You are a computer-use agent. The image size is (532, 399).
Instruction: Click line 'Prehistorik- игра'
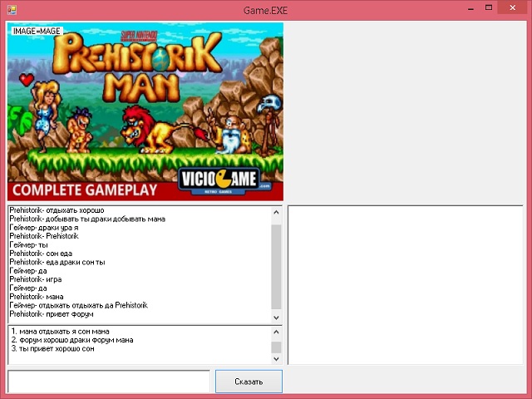pyautogui.click(x=36, y=279)
